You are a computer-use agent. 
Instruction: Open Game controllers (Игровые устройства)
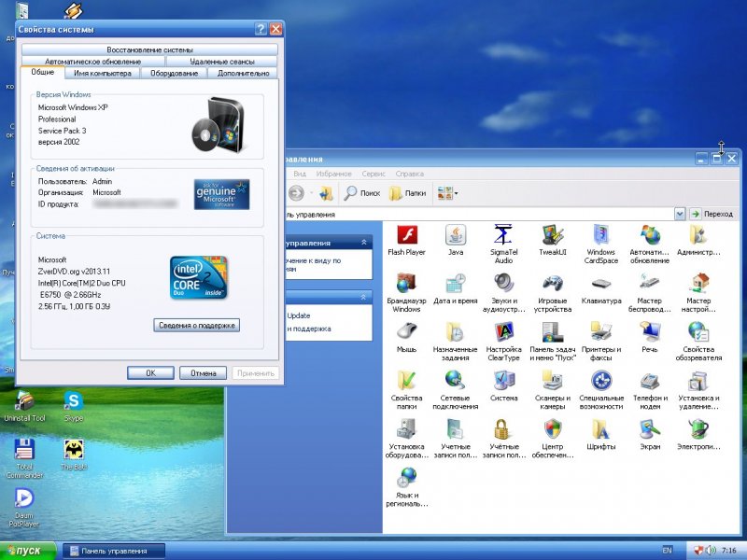pyautogui.click(x=553, y=292)
